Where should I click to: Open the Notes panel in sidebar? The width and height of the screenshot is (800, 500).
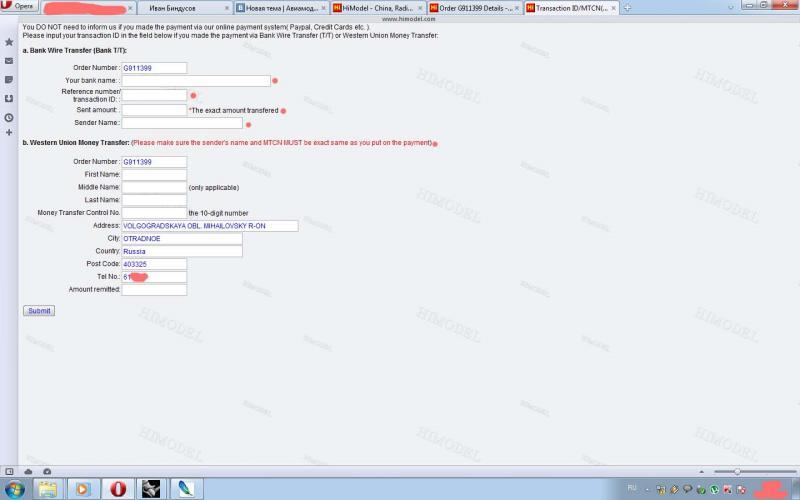coord(9,79)
